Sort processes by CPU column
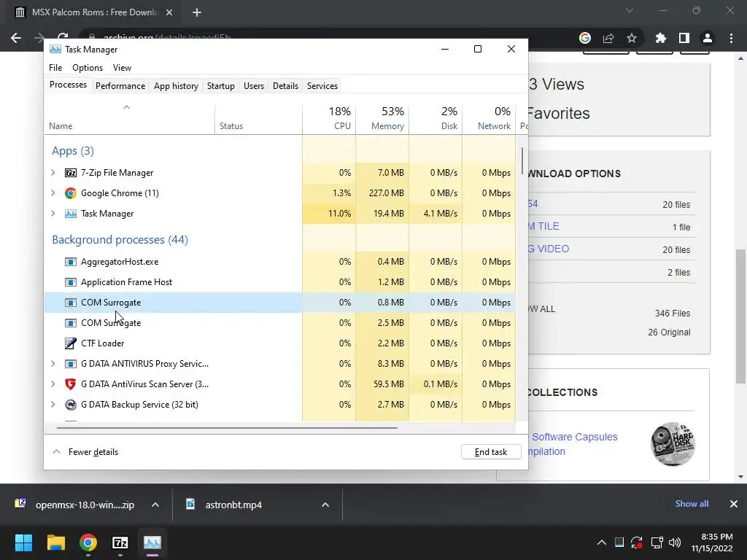 pos(329,118)
